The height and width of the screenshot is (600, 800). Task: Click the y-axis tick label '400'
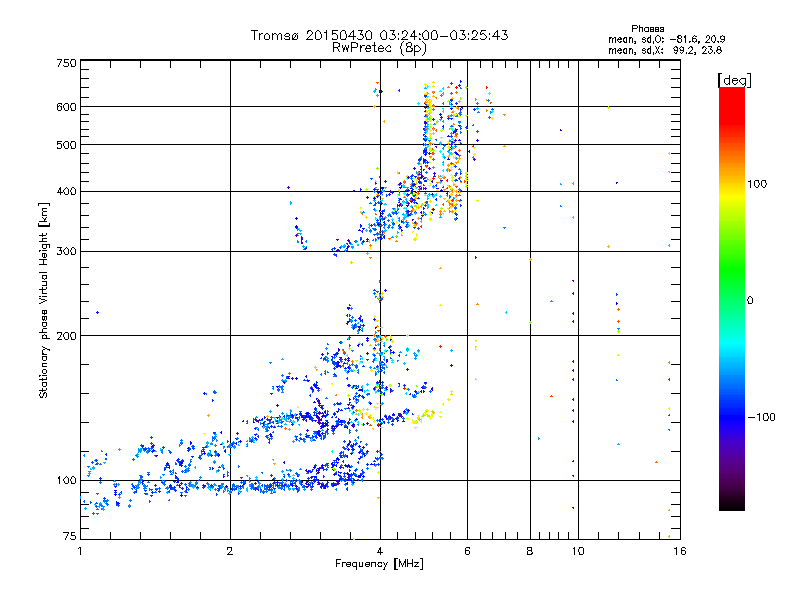pyautogui.click(x=66, y=192)
